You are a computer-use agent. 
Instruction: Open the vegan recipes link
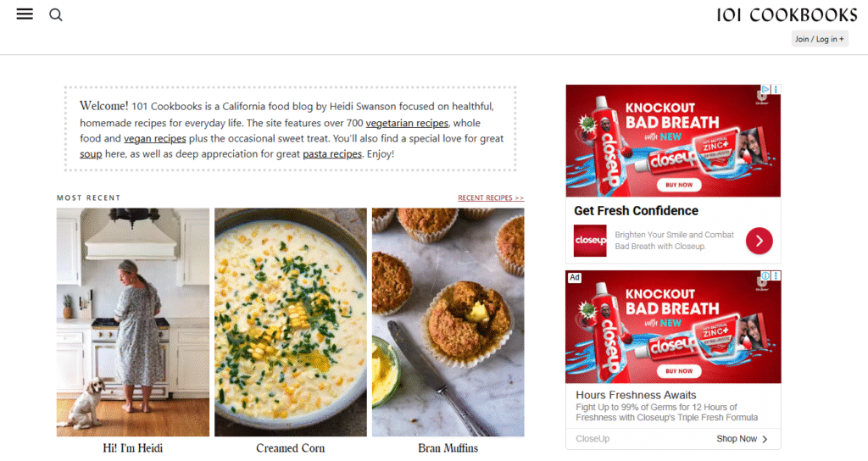[155, 138]
